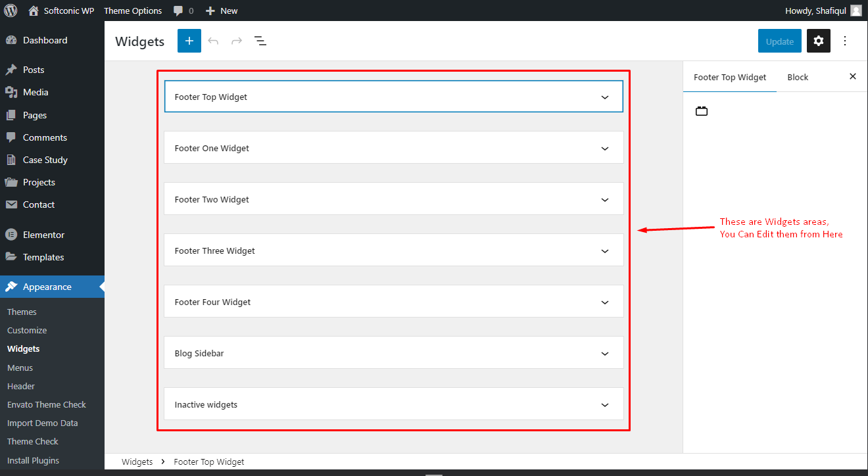868x476 pixels.
Task: Open the three-dot options menu
Action: [x=845, y=41]
